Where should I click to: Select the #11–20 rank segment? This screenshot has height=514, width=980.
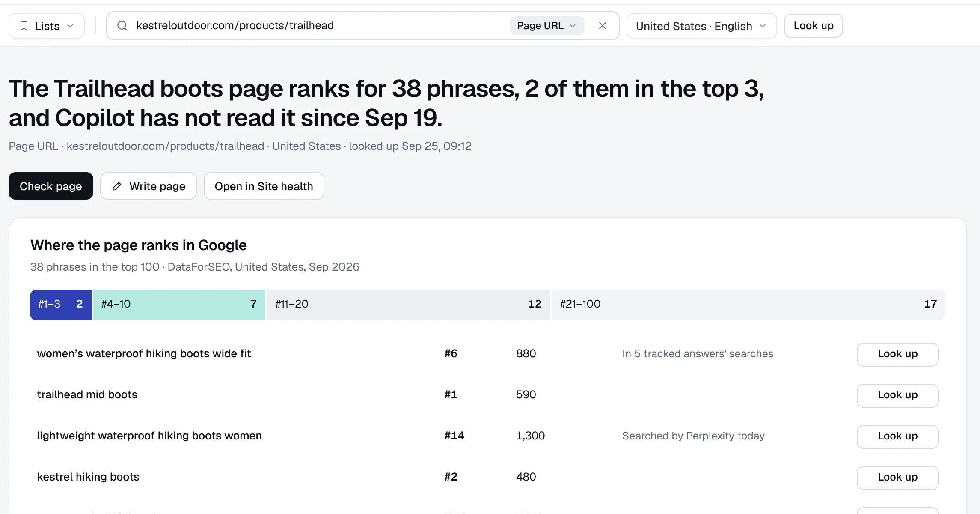coord(408,305)
